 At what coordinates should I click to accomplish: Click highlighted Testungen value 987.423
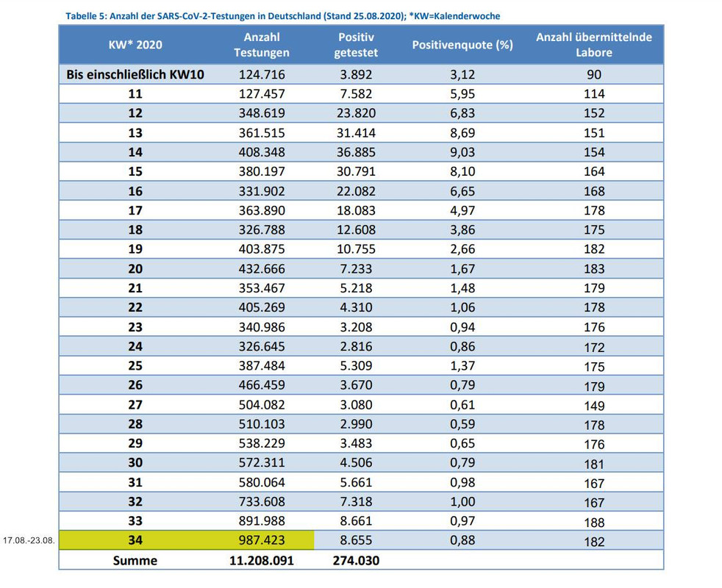click(x=262, y=540)
